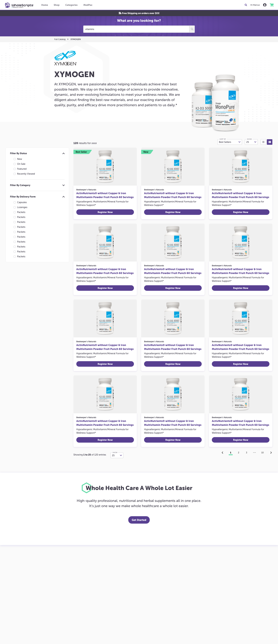
Task: Open the Sort By Best Sellers dropdown
Action: click(230, 142)
